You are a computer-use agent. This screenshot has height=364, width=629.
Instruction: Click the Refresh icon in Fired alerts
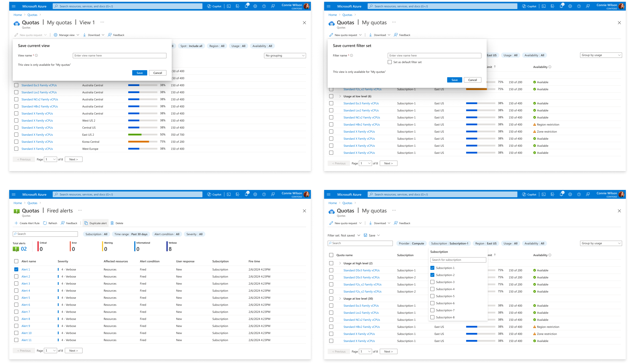tap(45, 223)
